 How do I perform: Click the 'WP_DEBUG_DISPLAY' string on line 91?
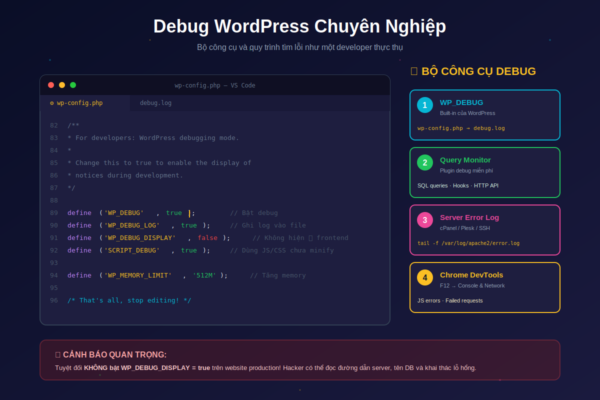point(140,238)
